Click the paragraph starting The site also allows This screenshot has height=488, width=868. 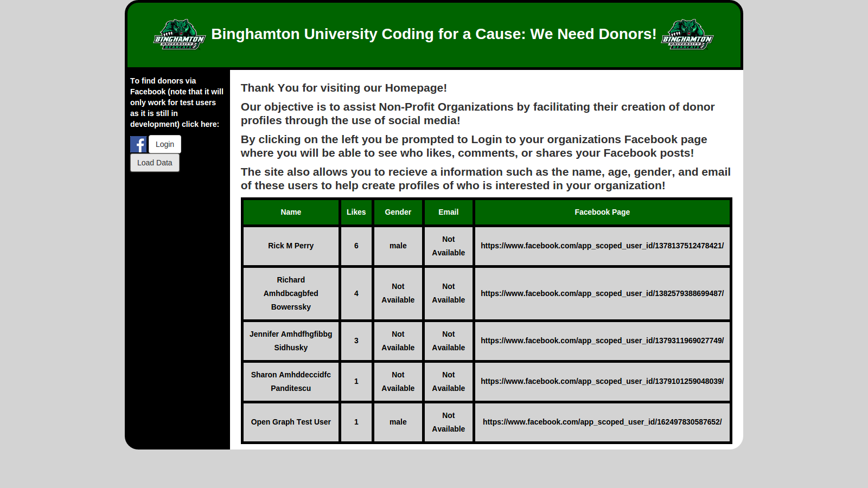pos(486,178)
